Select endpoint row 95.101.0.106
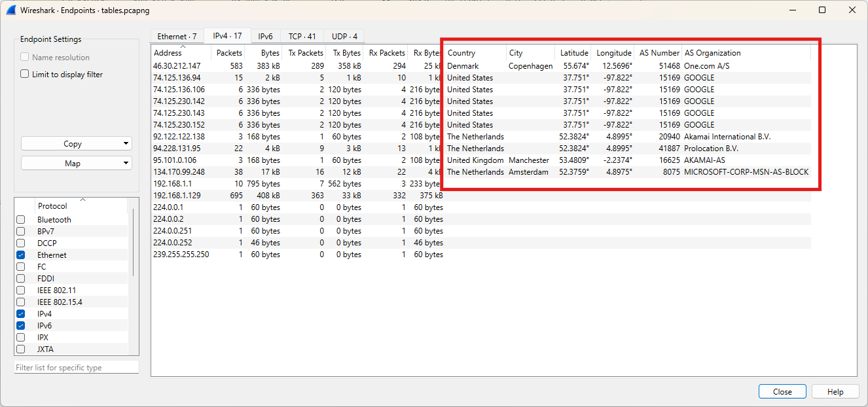The width and height of the screenshot is (868, 407). [481, 160]
